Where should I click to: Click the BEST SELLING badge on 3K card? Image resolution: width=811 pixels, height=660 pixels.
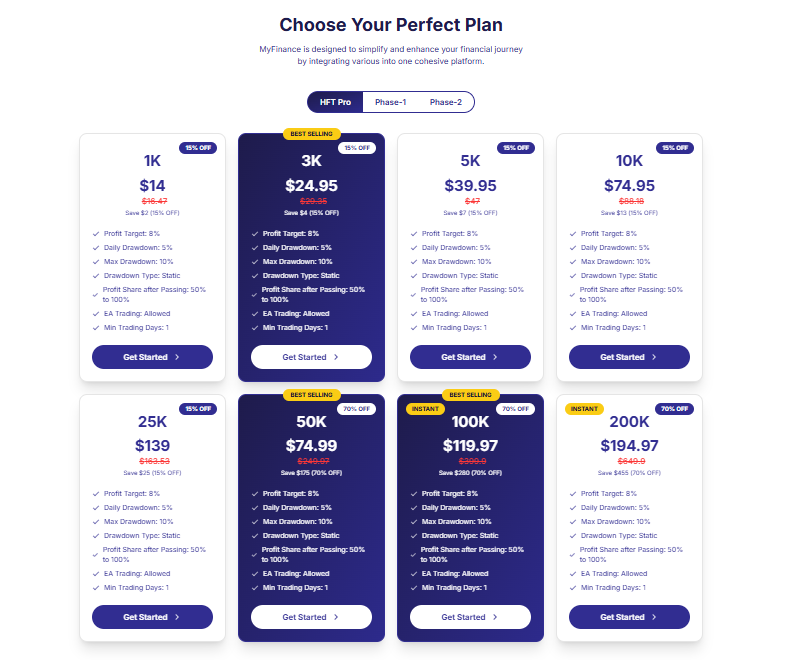point(311,134)
